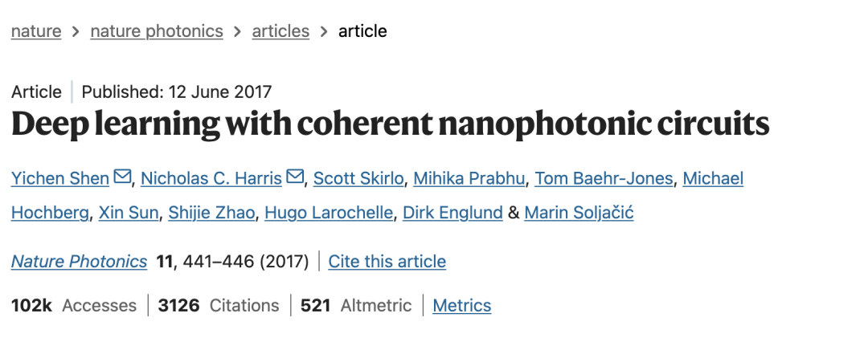Navigate to articles breadcrumb
868x350 pixels.
point(280,31)
